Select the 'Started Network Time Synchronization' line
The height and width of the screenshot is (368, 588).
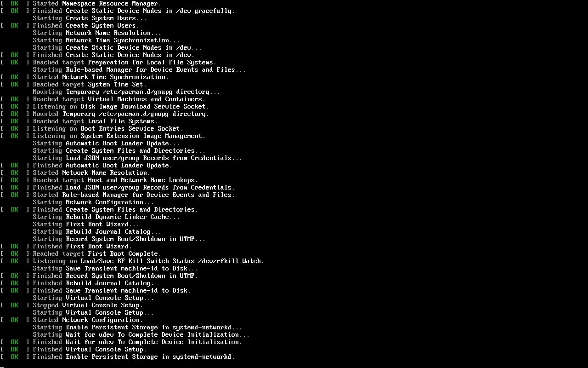[x=85, y=77]
